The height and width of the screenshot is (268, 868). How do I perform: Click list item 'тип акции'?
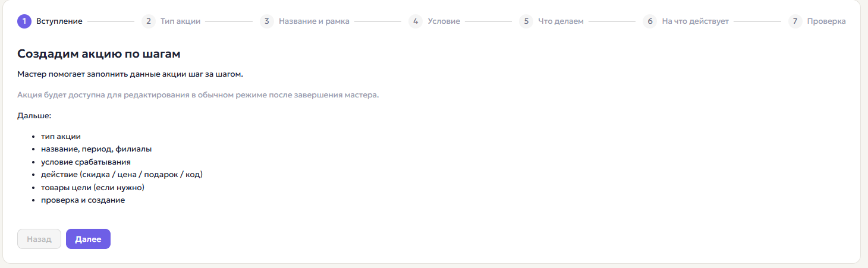click(x=61, y=137)
